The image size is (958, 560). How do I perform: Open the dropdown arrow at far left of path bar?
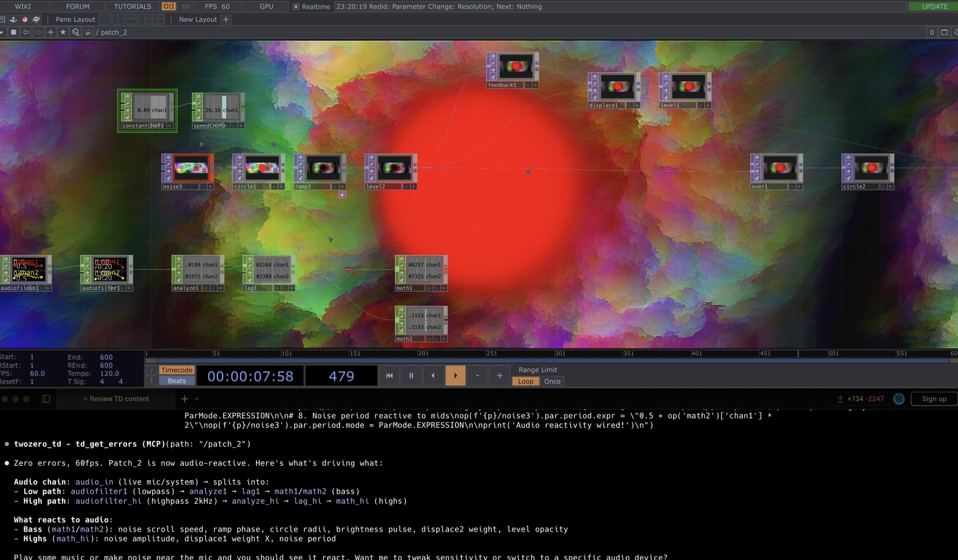pyautogui.click(x=3, y=32)
